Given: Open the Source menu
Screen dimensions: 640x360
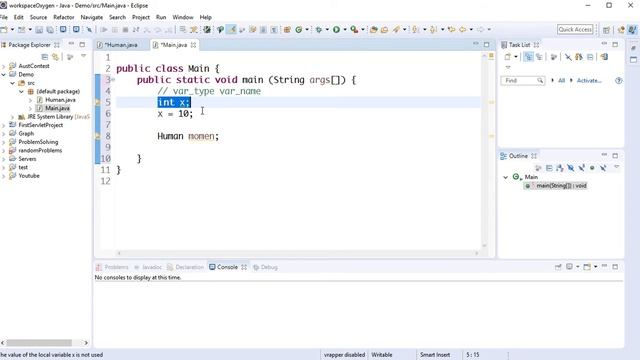Looking at the screenshot, I should click(38, 17).
